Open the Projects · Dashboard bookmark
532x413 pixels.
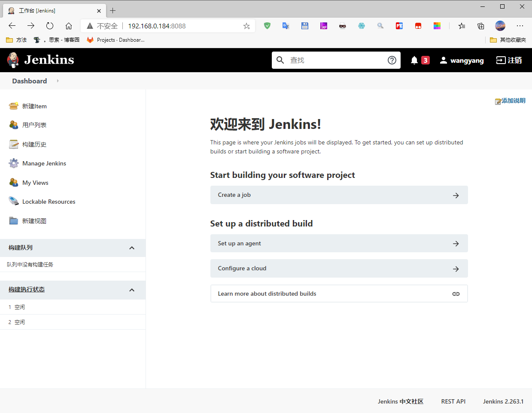(116, 40)
